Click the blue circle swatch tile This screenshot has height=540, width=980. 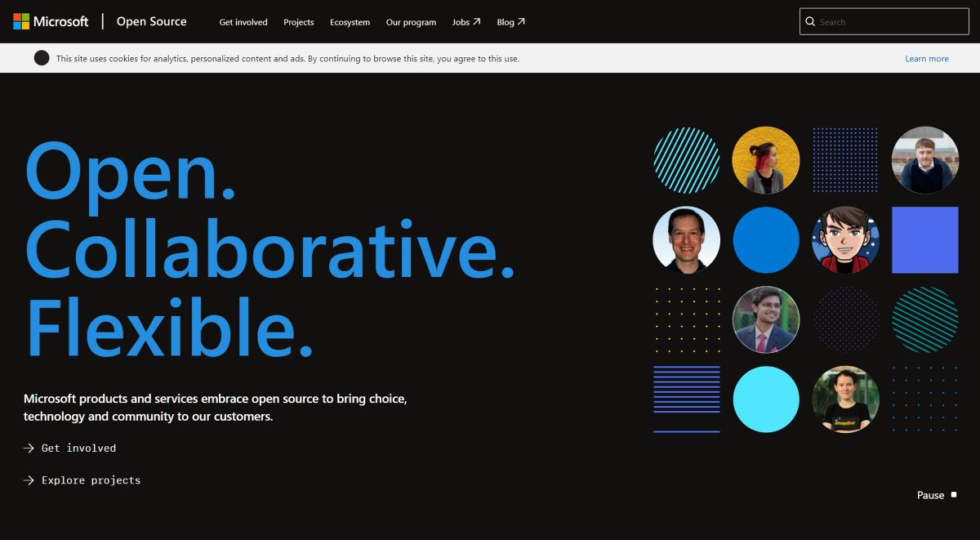click(766, 239)
